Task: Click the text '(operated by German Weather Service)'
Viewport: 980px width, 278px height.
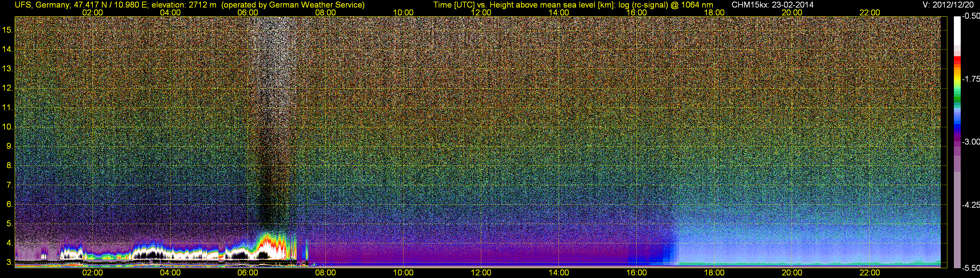Action: [293, 5]
